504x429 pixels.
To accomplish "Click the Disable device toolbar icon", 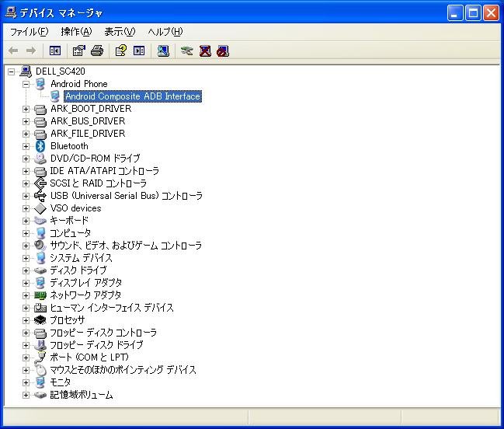I will 223,51.
